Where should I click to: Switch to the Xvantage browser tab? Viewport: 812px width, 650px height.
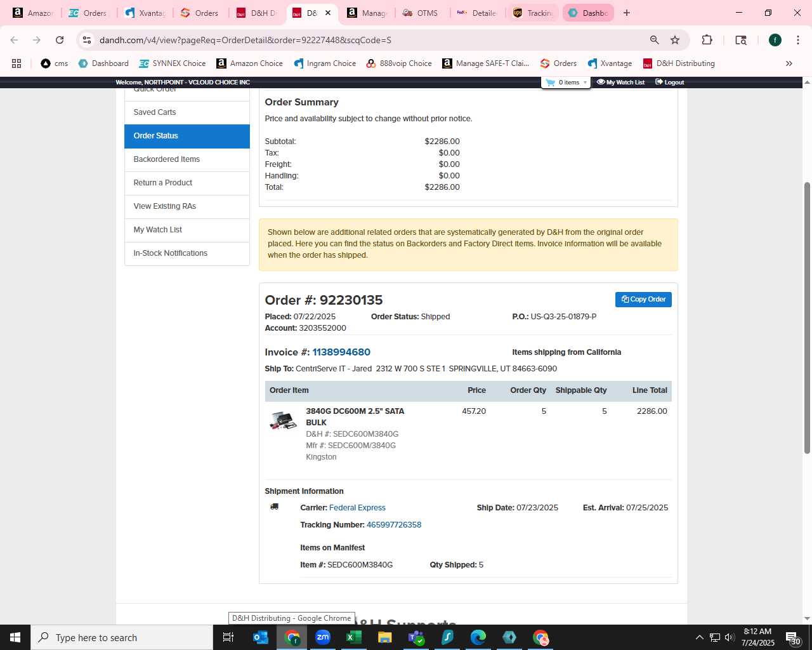(145, 13)
